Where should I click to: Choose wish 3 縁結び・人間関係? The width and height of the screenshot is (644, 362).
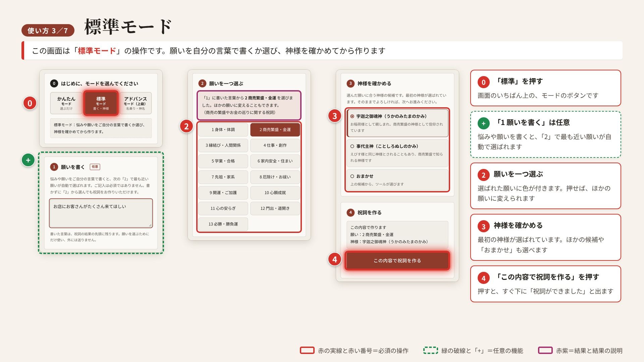pyautogui.click(x=223, y=145)
